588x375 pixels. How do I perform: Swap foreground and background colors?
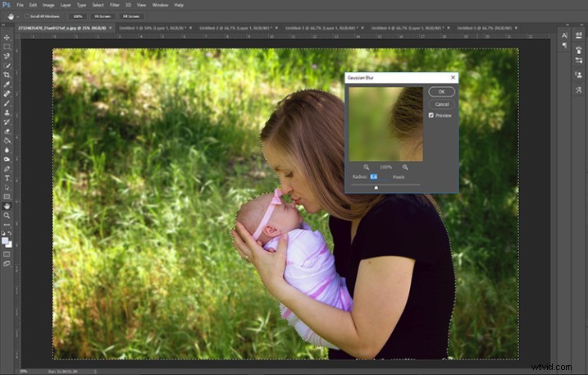10,233
